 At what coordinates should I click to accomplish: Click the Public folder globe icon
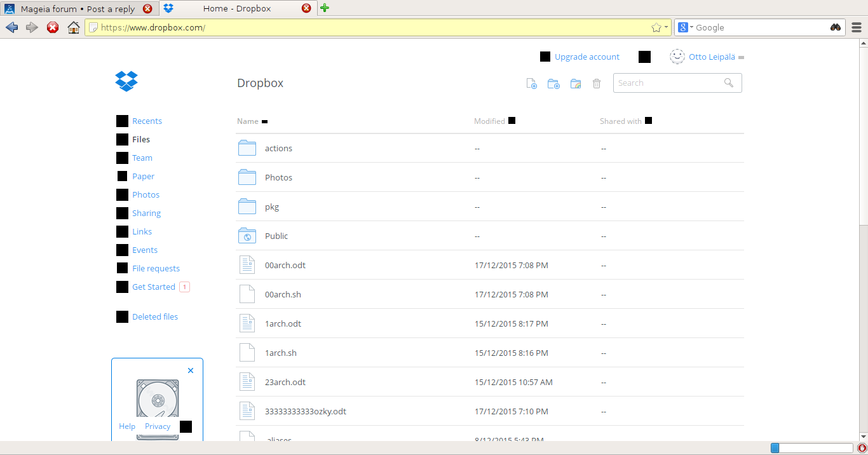[247, 236]
